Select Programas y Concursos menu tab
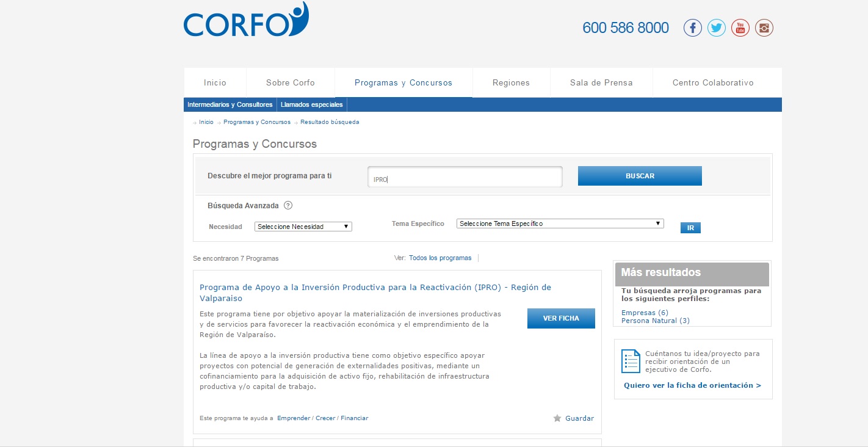This screenshot has width=868, height=447. point(403,82)
